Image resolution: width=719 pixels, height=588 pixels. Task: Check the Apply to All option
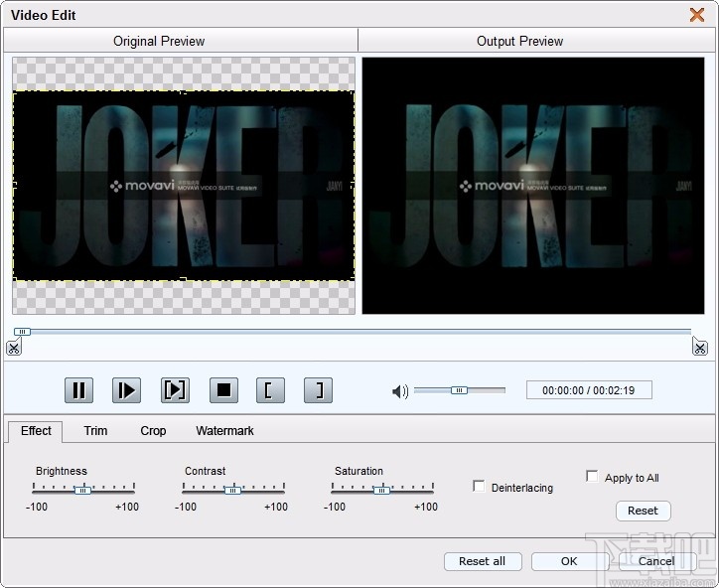coord(593,477)
